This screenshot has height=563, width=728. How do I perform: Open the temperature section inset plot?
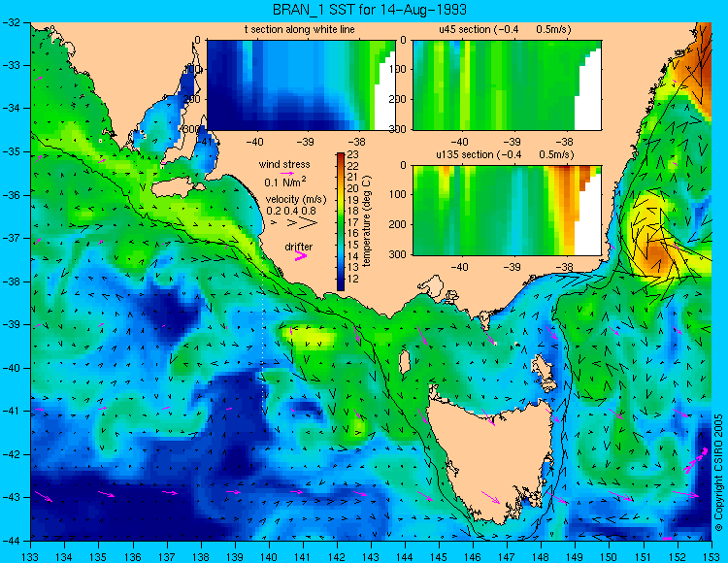click(x=301, y=85)
